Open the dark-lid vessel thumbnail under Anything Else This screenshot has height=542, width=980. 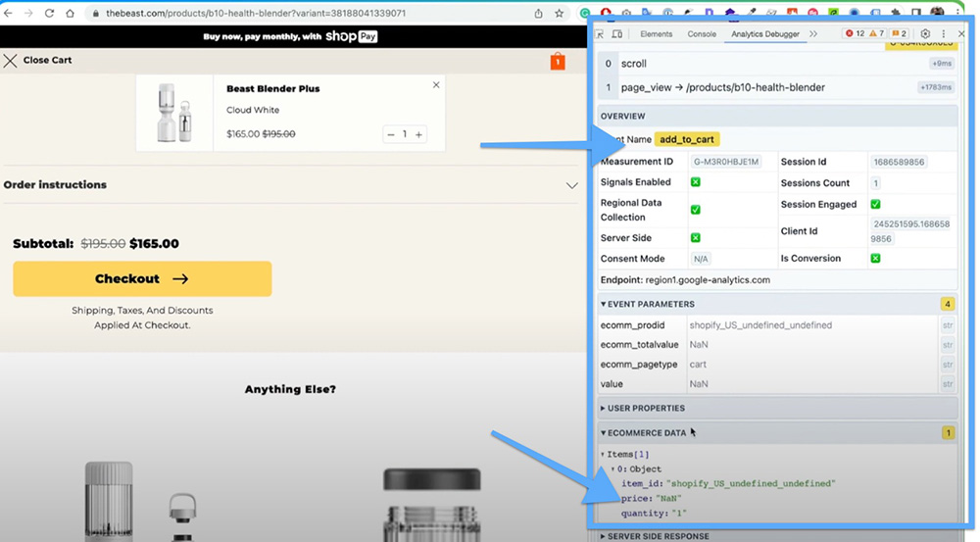432,505
